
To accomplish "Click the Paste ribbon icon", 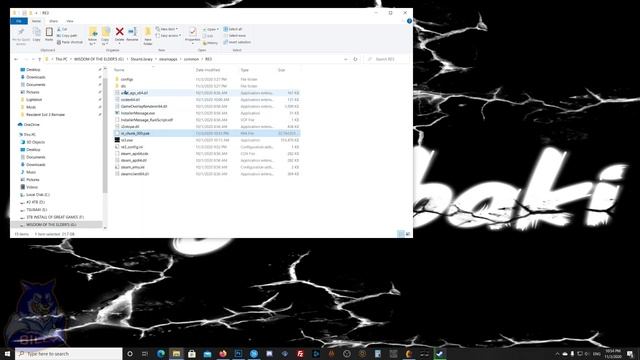I will point(49,35).
